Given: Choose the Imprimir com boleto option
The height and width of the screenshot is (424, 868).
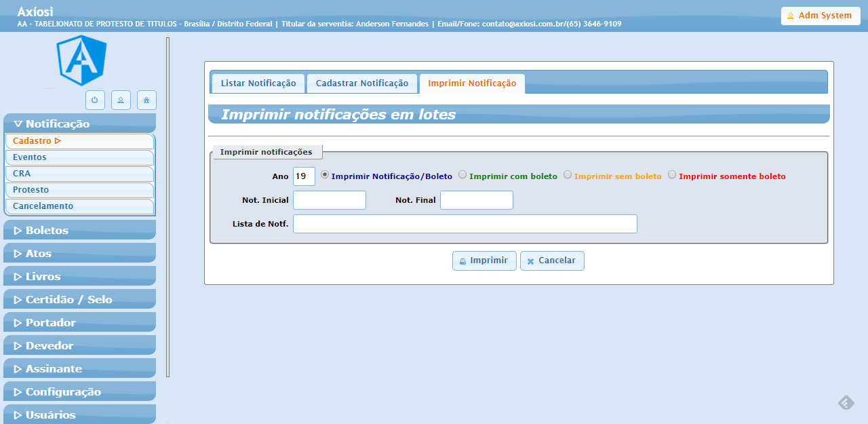Looking at the screenshot, I should 462,175.
